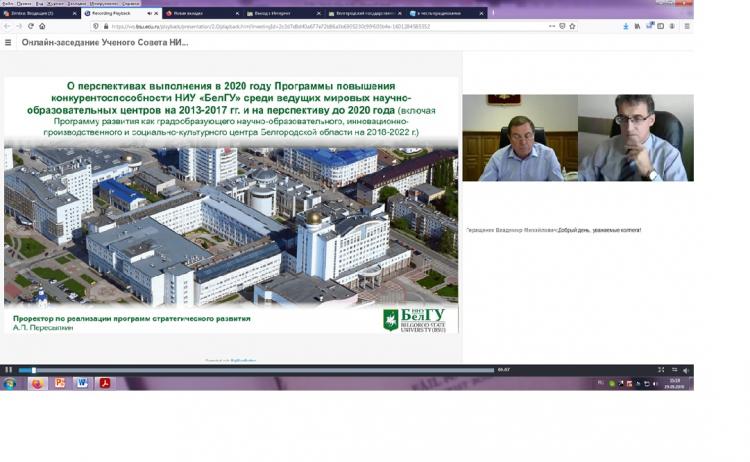
Task: Reload the page in browser toolbar
Action: pyautogui.click(x=28, y=26)
